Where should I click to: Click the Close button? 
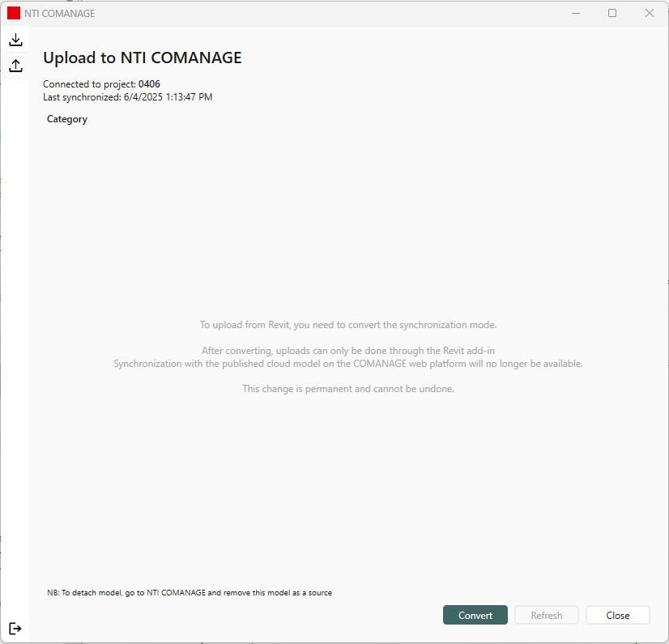click(618, 615)
